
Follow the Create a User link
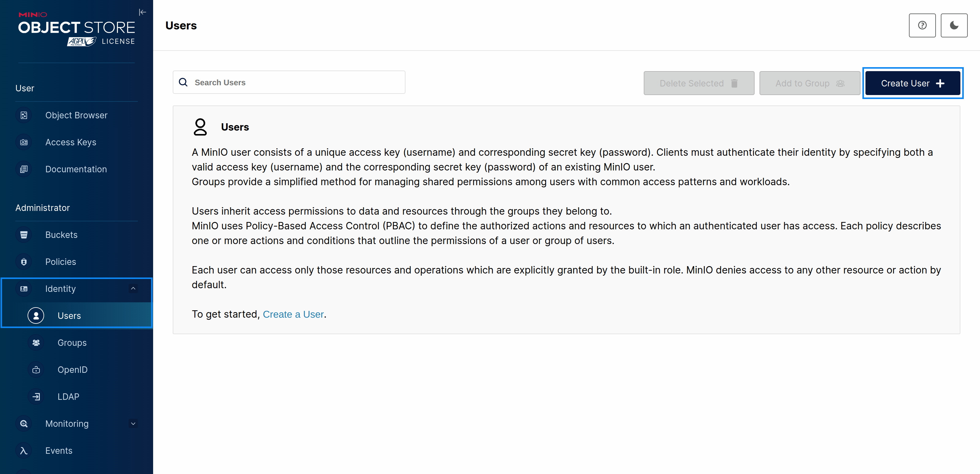pos(293,315)
